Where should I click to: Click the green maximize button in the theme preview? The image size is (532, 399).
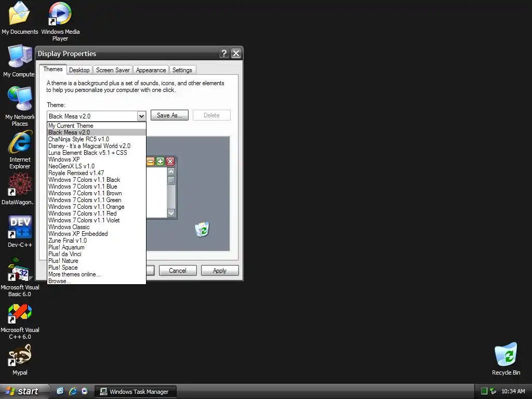click(x=160, y=161)
